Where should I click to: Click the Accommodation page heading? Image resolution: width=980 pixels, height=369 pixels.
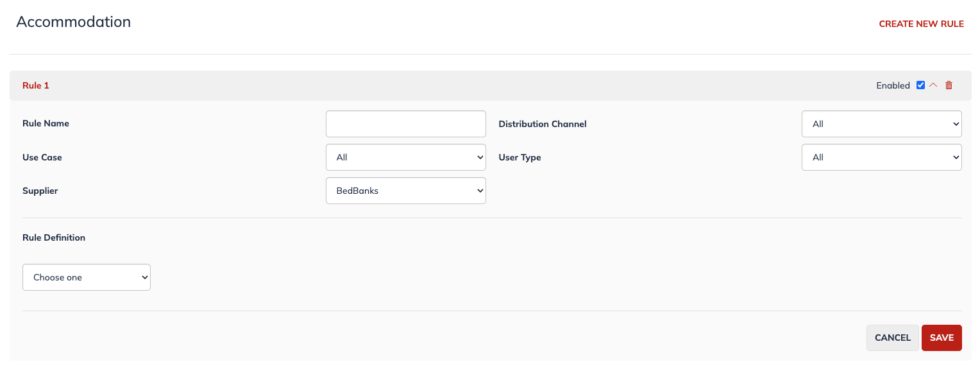(73, 21)
